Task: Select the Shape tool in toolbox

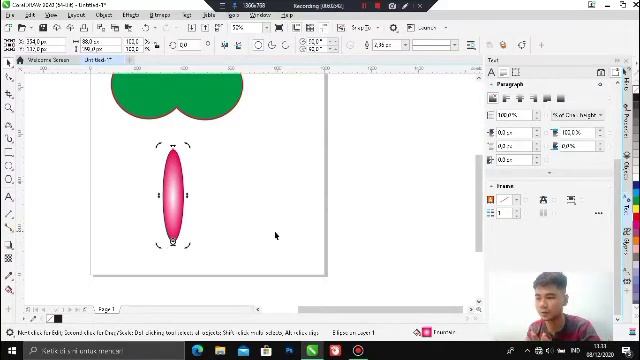Action: point(9,78)
